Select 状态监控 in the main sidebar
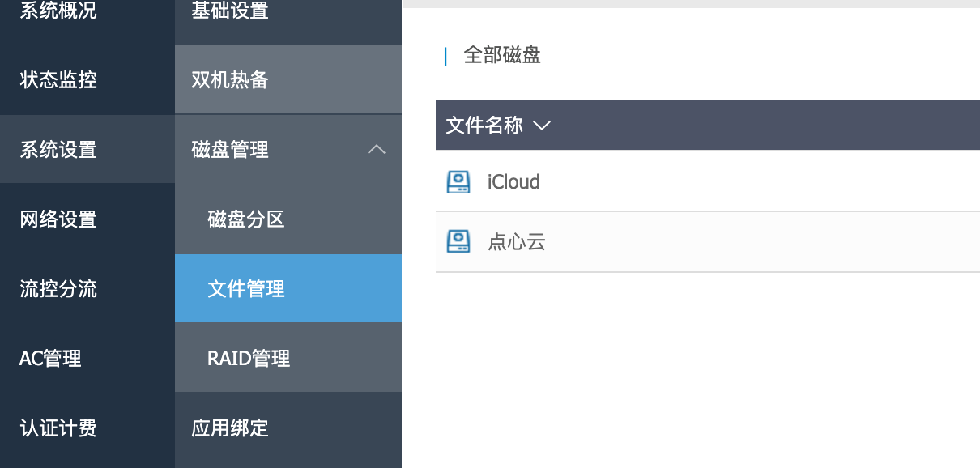The width and height of the screenshot is (980, 468). point(58,80)
